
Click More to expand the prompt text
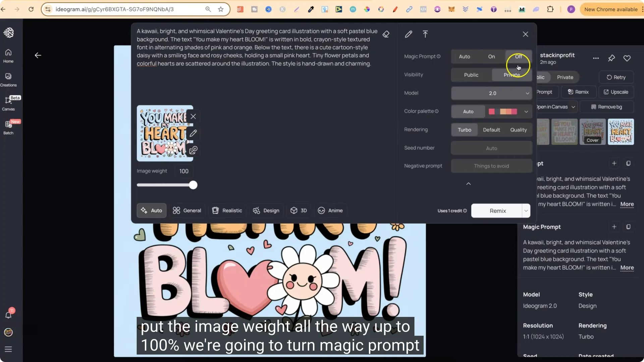click(x=627, y=204)
